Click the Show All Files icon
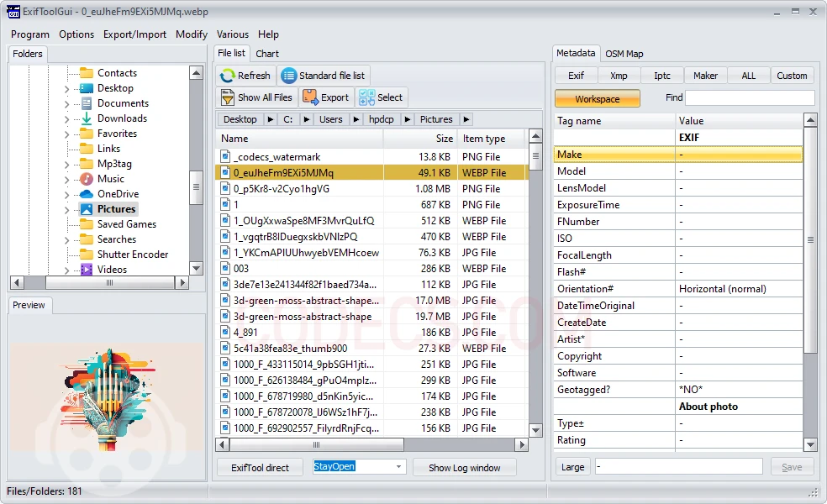The image size is (827, 504). [228, 97]
